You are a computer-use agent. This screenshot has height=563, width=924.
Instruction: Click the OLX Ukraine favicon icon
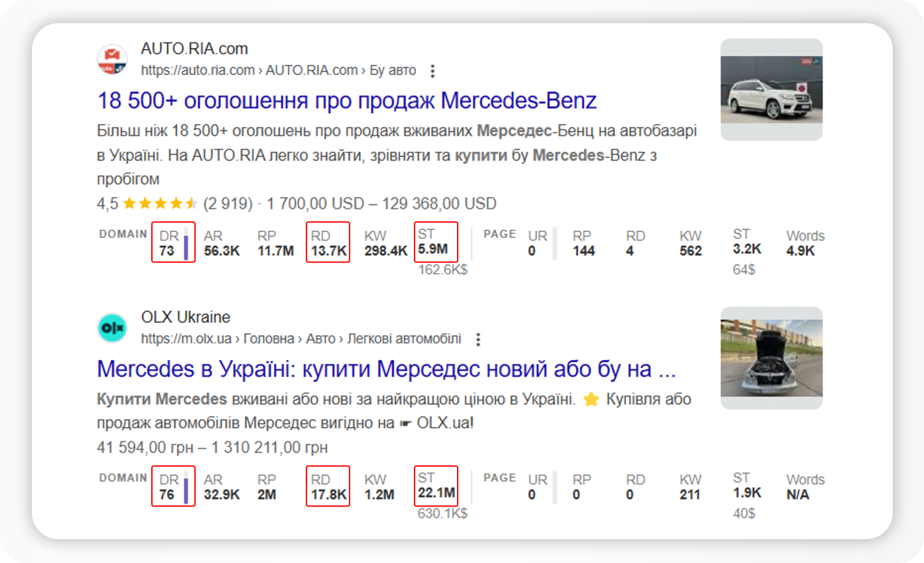click(x=111, y=327)
